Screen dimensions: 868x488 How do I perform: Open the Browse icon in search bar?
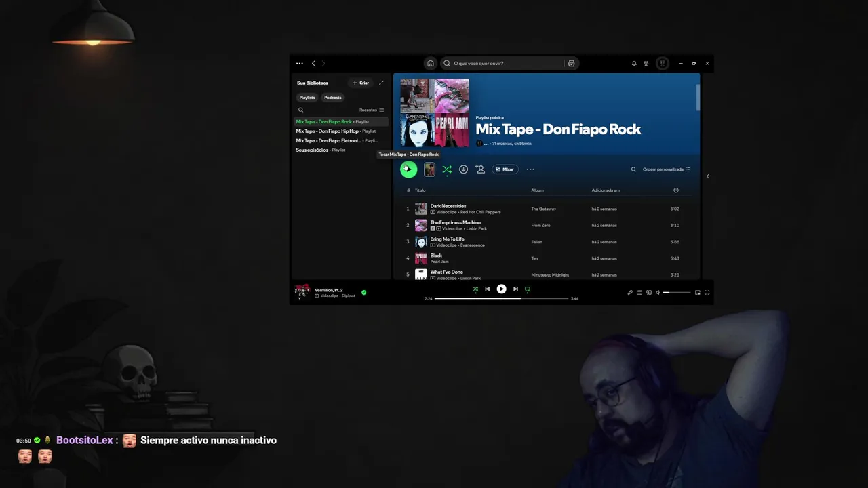(x=571, y=63)
